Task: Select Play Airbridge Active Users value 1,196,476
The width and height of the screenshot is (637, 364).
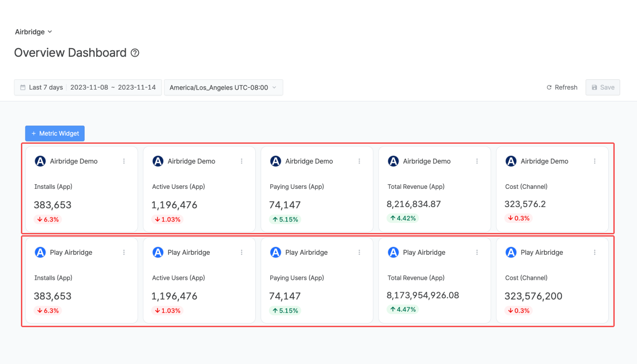Action: tap(175, 296)
